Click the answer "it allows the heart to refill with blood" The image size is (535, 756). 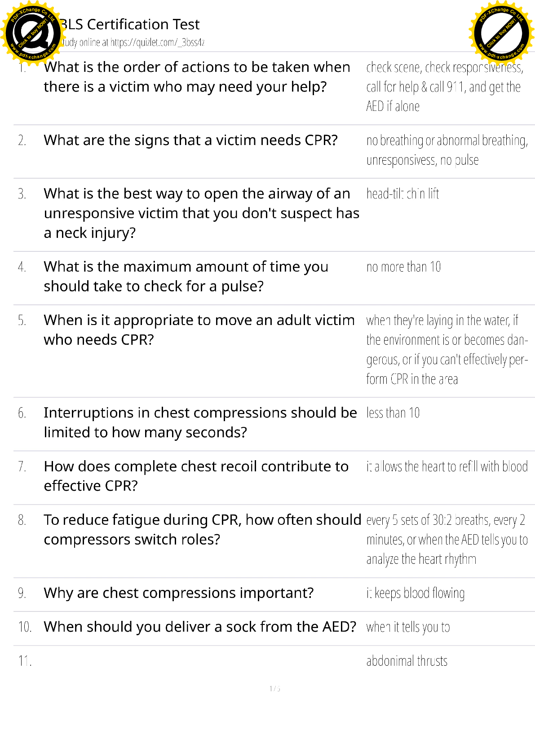[x=447, y=467]
